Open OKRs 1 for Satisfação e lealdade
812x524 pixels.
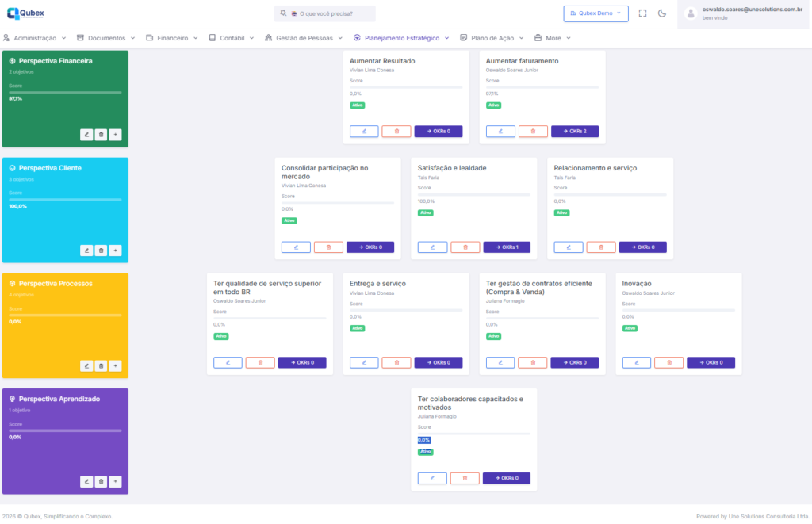[507, 247]
